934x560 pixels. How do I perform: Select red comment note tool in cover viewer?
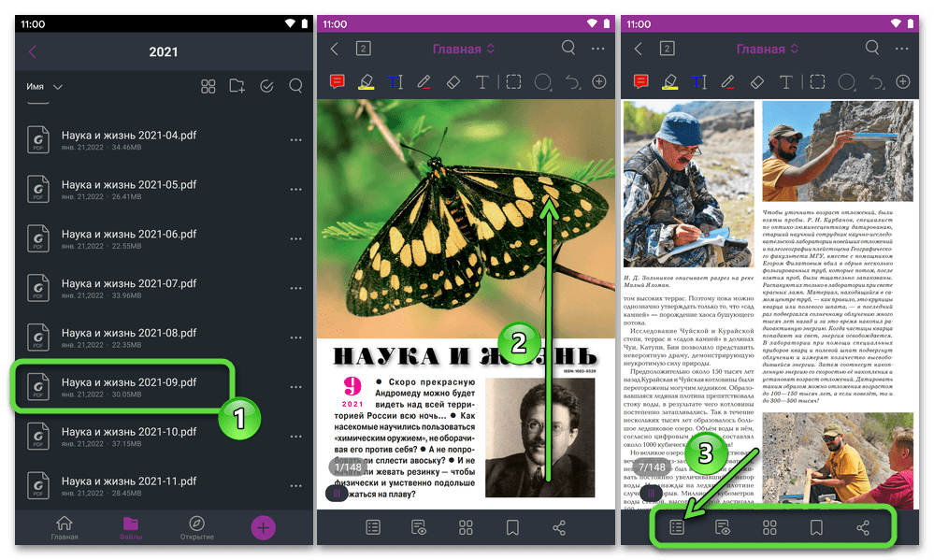click(338, 81)
